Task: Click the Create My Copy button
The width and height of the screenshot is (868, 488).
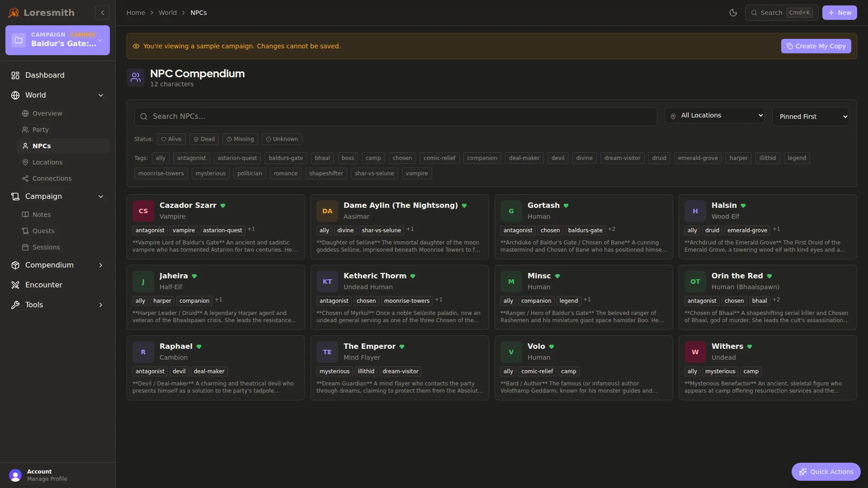Action: 816,46
